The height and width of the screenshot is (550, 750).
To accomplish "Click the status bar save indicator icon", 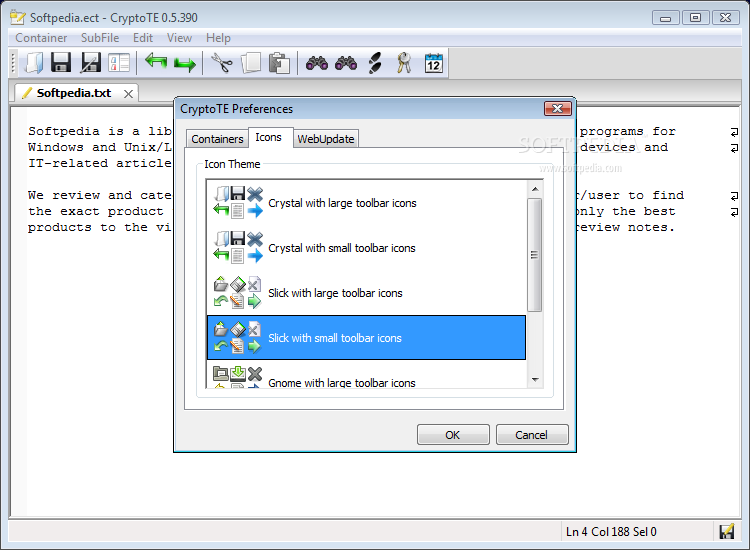I will coord(727,531).
